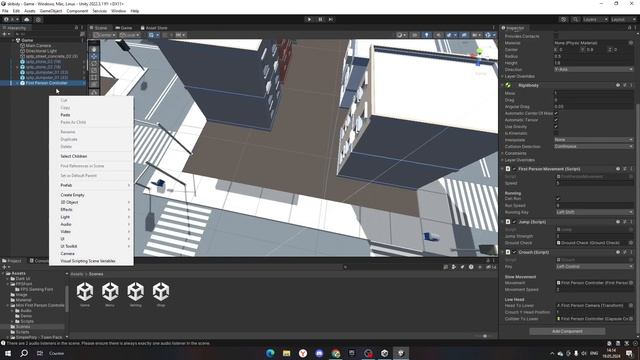Image resolution: width=640 pixels, height=360 pixels.
Task: Toggle scene audio speaker icon
Action: pyautogui.click(x=438, y=35)
